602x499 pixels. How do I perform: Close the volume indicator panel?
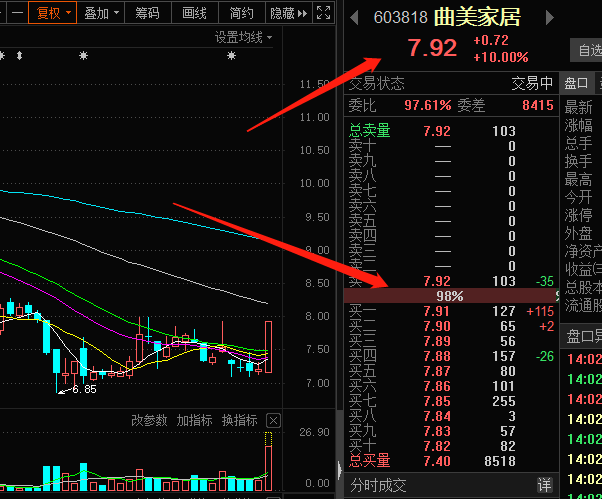(x=273, y=421)
